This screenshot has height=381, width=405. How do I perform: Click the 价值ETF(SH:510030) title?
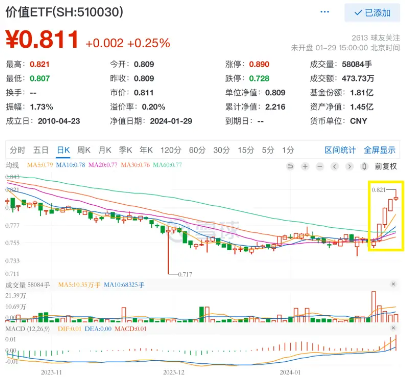point(64,12)
